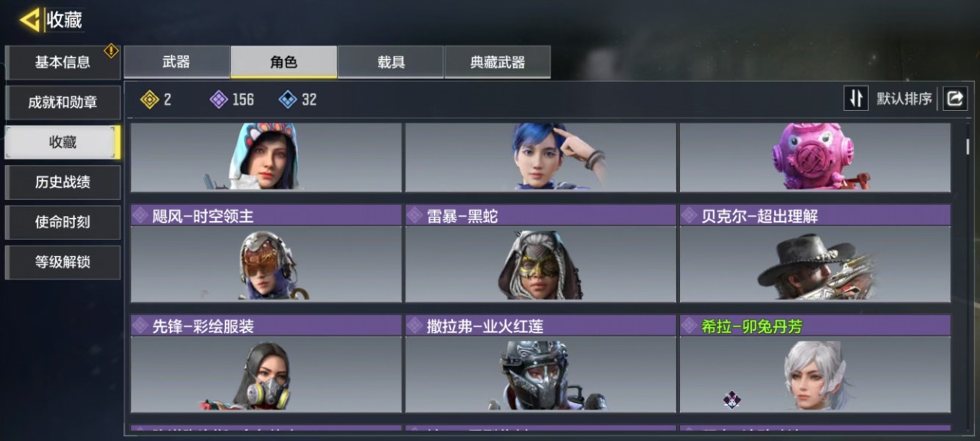Click the yellow back arrow icon
This screenshot has width=980, height=441.
[x=30, y=20]
